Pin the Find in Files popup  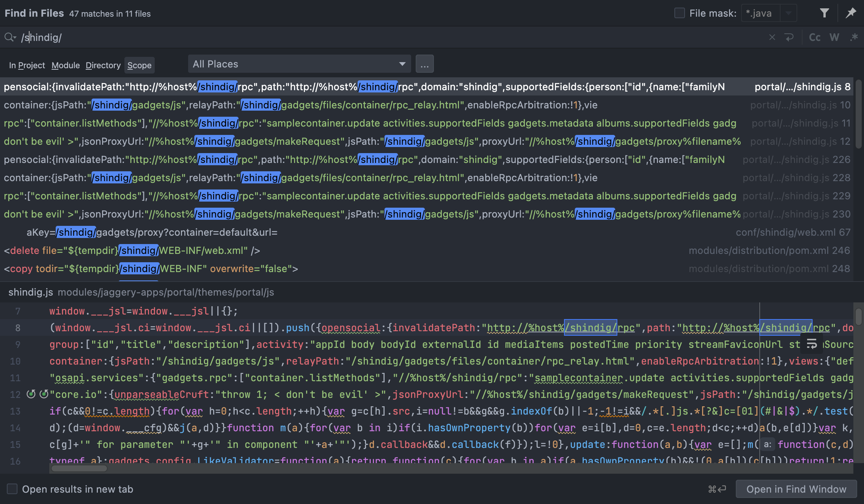pos(851,13)
